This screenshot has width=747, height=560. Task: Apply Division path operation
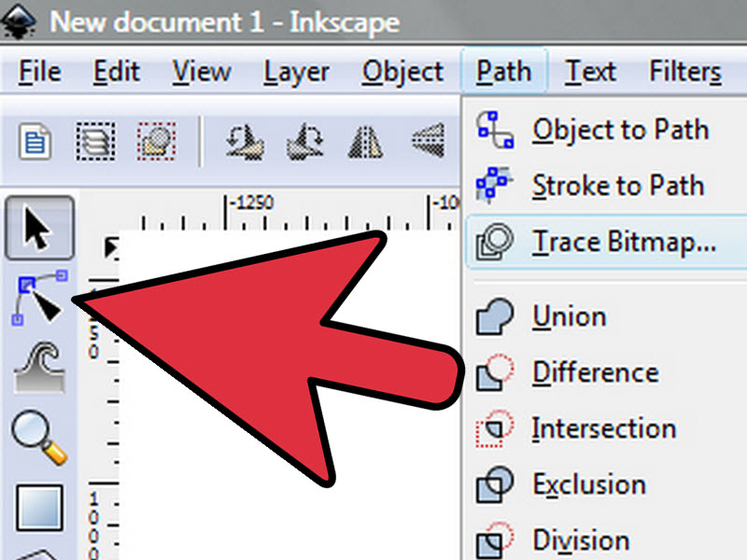pyautogui.click(x=605, y=540)
